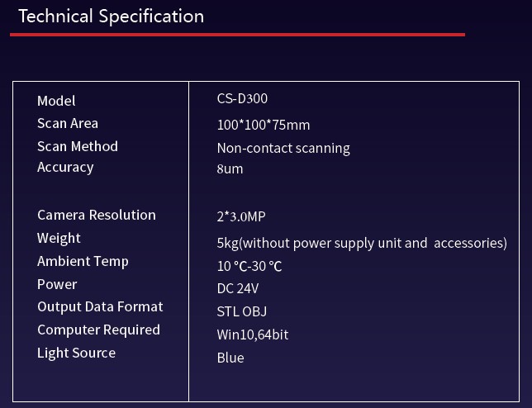Select the Scan Area label

pyautogui.click(x=68, y=123)
